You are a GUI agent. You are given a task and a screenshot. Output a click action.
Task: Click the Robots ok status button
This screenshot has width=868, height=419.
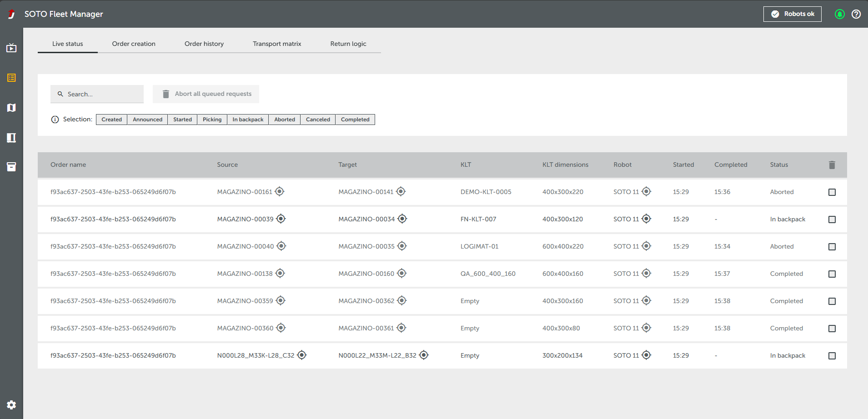[x=793, y=14]
